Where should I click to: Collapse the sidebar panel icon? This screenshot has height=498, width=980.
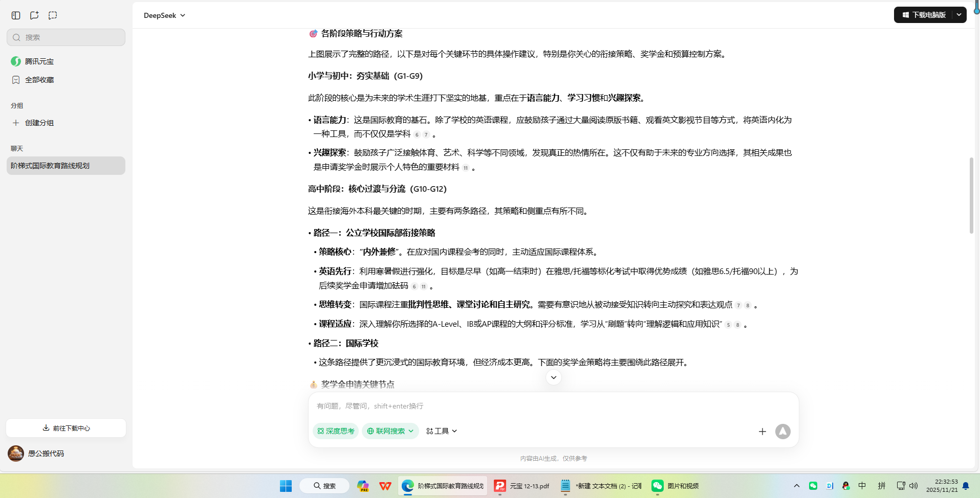[x=15, y=15]
